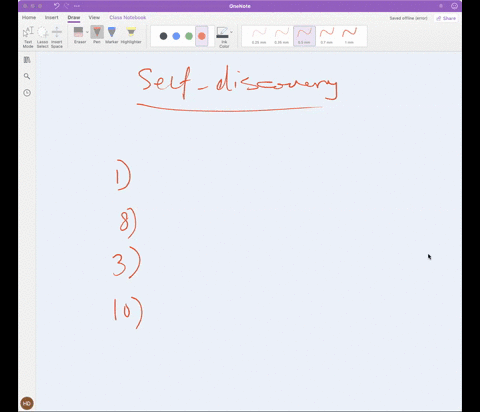The height and width of the screenshot is (412, 480).
Task: Switch to the View tab
Action: [94, 17]
